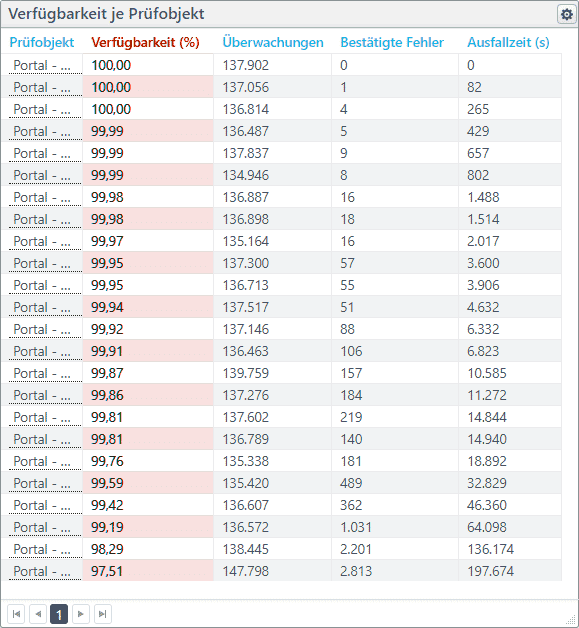Click the resize grip in the bottom corner
Viewport: 579px width, 628px height.
coord(571,619)
